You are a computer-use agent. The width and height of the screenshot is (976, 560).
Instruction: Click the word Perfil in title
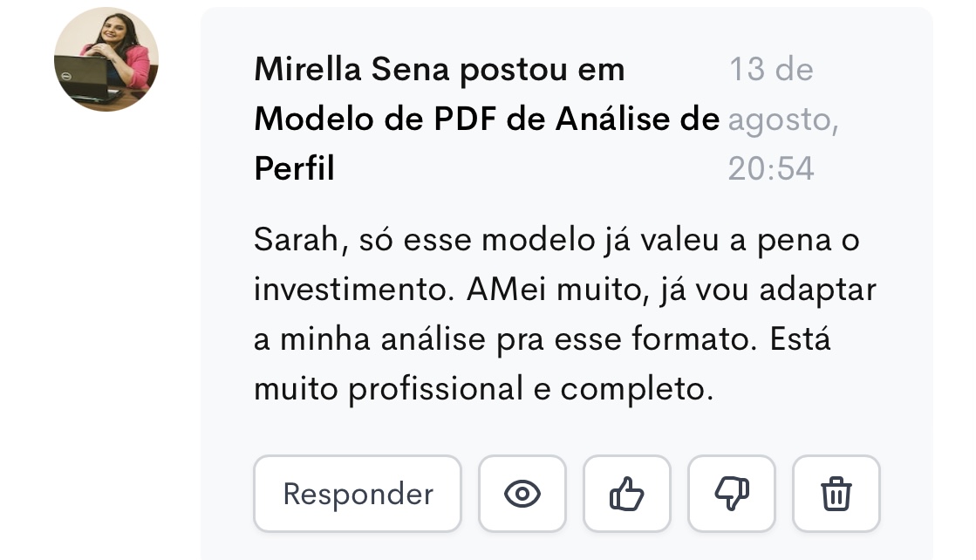(x=294, y=168)
